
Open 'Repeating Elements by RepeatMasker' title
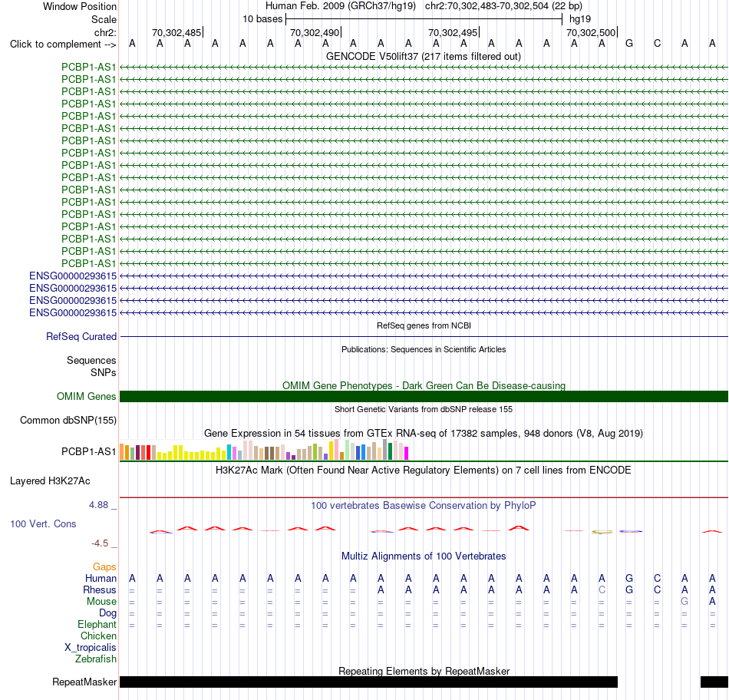424,671
